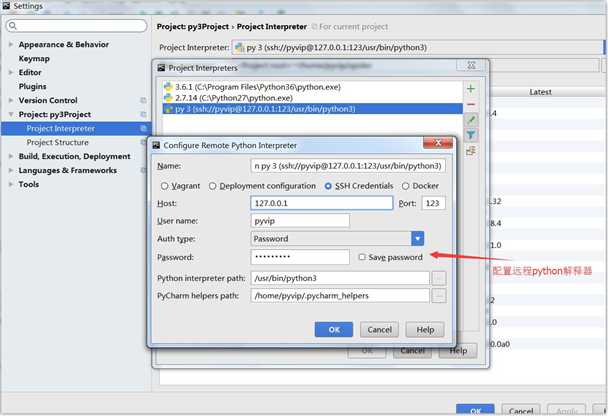The width and height of the screenshot is (608, 416).
Task: Select the py 3 ssh interpreter row
Action: (313, 109)
